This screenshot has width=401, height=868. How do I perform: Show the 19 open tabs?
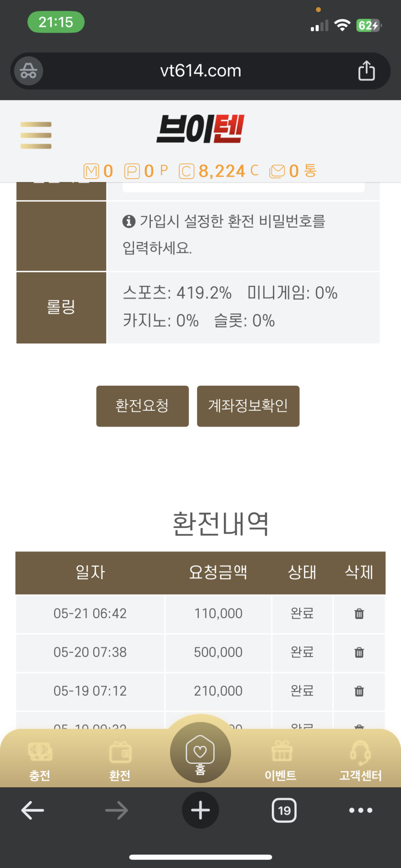(284, 810)
